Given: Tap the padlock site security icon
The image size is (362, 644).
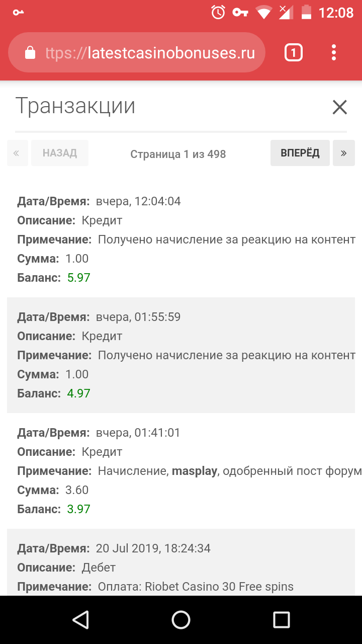Looking at the screenshot, I should pos(30,53).
